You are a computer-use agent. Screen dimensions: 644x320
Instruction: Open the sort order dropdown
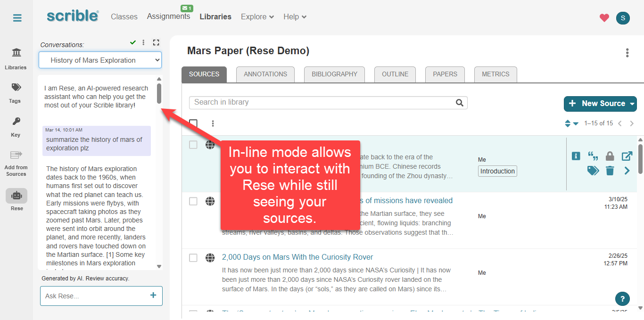pos(571,123)
